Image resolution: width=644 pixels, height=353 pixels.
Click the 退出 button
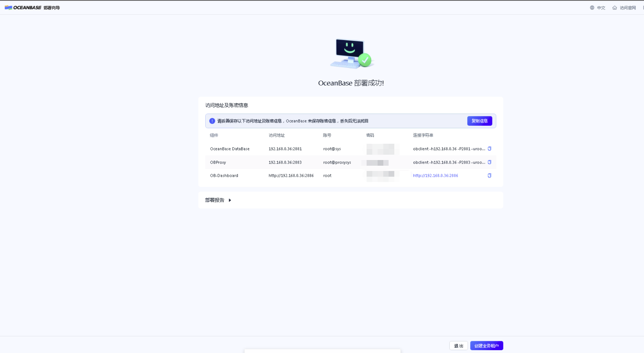(x=459, y=346)
